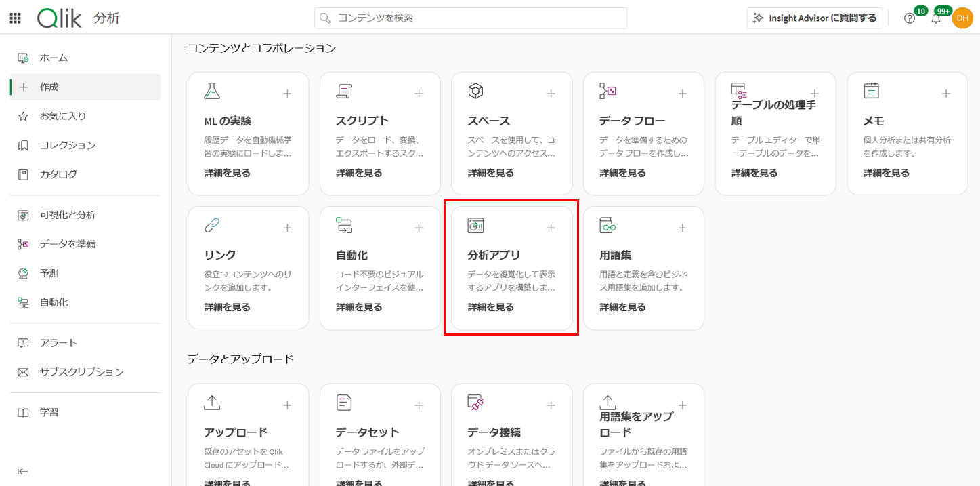The height and width of the screenshot is (486, 980).
Task: Navigate to ホーム in the sidebar
Action: tap(51, 58)
